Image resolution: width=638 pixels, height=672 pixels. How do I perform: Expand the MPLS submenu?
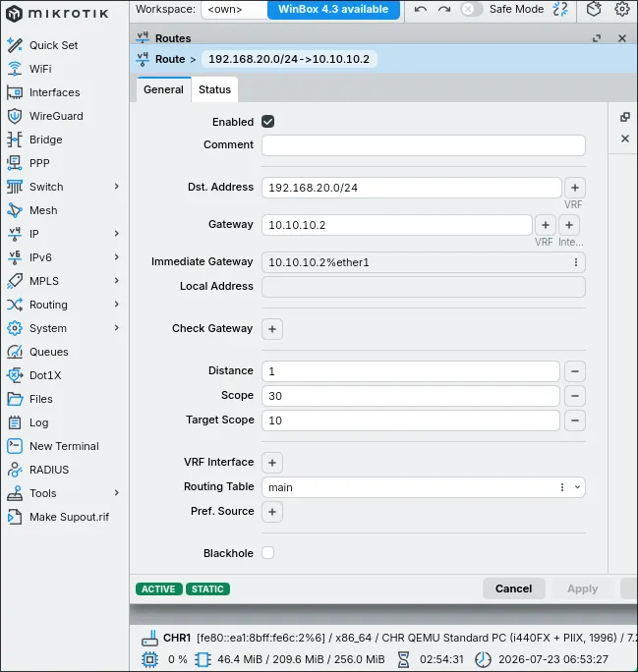click(117, 281)
